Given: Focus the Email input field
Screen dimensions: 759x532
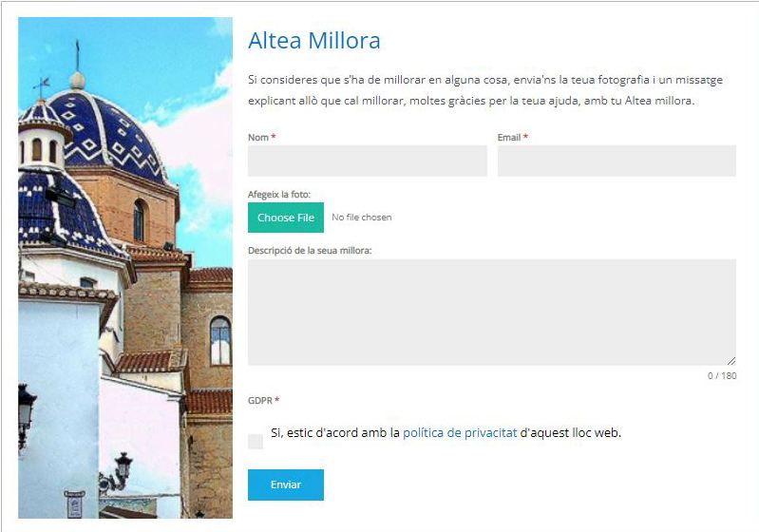Looking at the screenshot, I should pyautogui.click(x=616, y=161).
